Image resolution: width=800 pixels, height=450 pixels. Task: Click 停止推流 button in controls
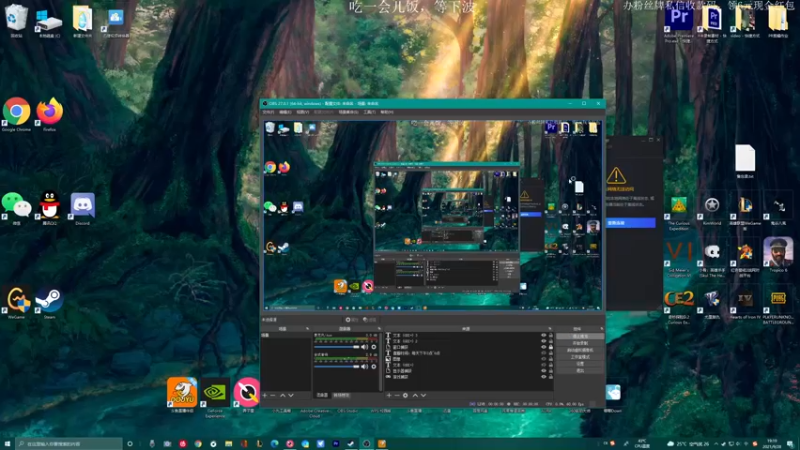[x=580, y=336]
